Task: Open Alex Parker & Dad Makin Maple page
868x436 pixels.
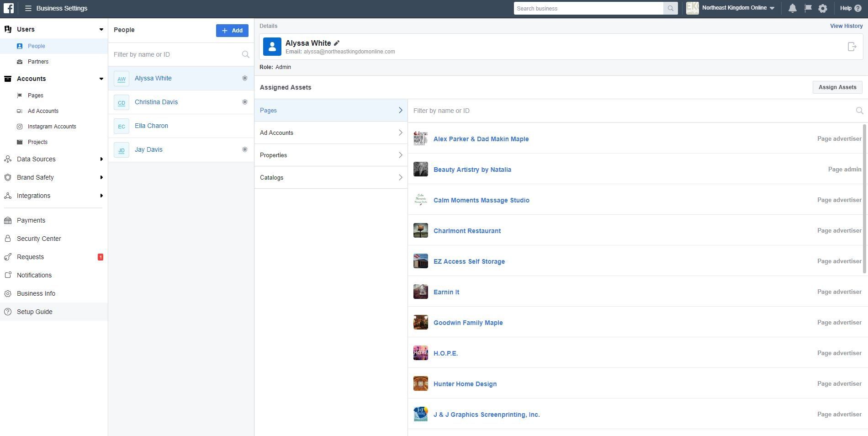Action: pyautogui.click(x=481, y=139)
